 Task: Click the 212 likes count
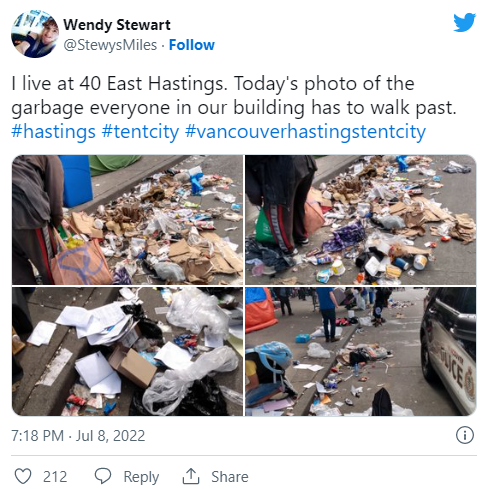click(x=55, y=476)
